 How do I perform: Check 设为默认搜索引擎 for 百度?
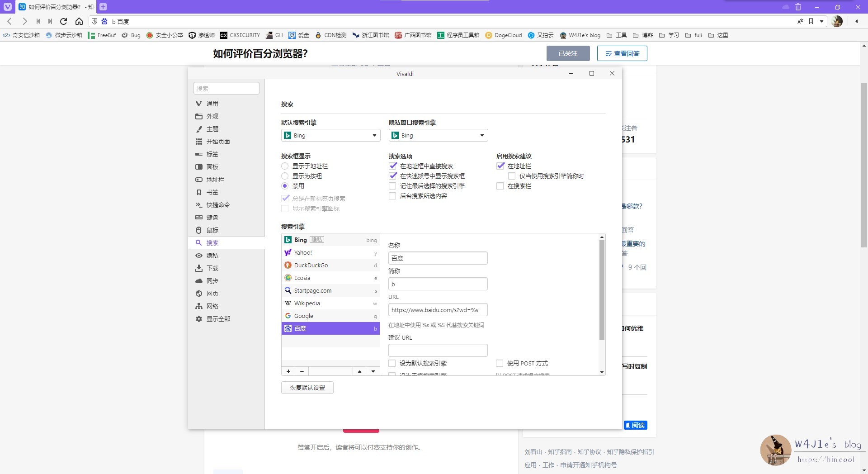coord(392,363)
